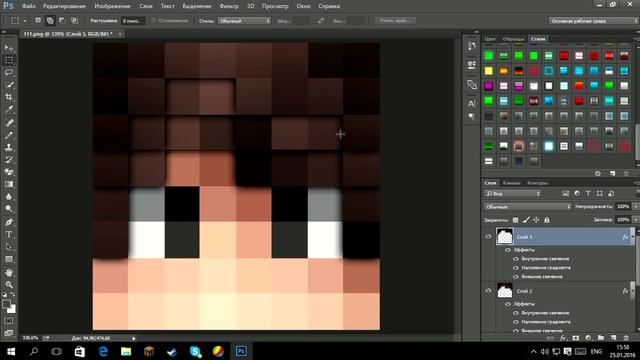
Task: Choose subtract from selection mode button
Action: (62, 20)
